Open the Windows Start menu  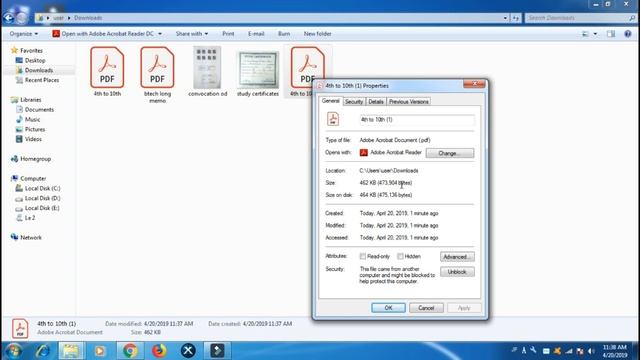[x=13, y=351]
